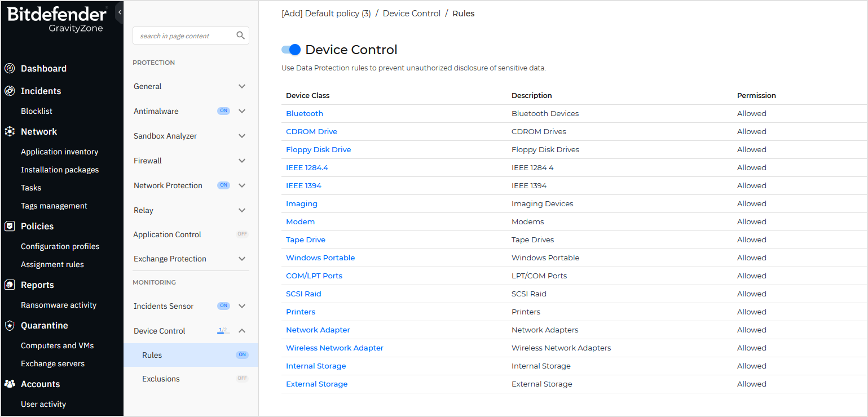This screenshot has width=868, height=417.
Task: Click the Network icon in the navigation
Action: (10, 131)
